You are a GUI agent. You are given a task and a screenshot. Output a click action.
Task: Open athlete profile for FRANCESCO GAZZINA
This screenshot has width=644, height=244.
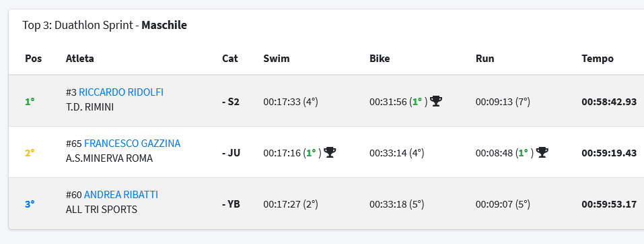point(133,144)
